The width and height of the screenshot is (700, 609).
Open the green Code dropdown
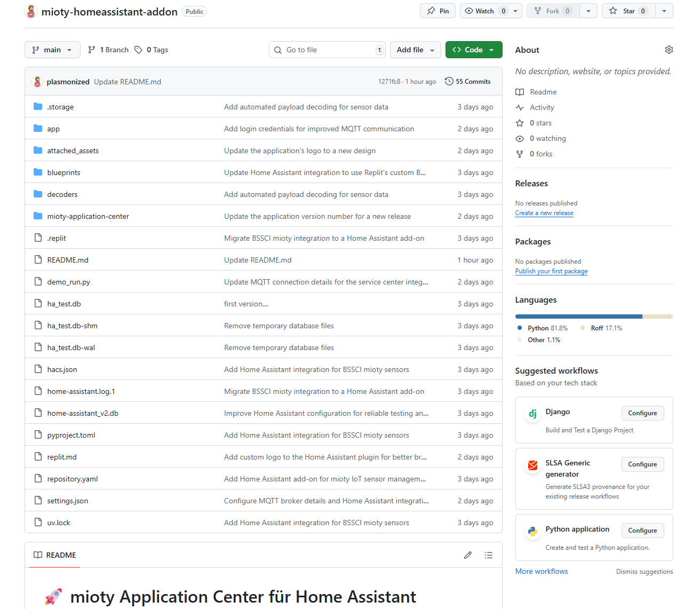tap(474, 50)
